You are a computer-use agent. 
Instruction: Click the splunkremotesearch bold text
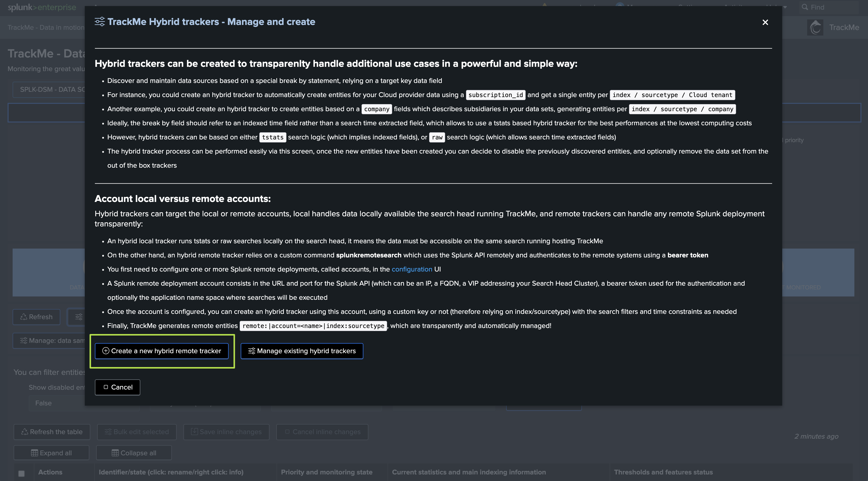pyautogui.click(x=369, y=255)
